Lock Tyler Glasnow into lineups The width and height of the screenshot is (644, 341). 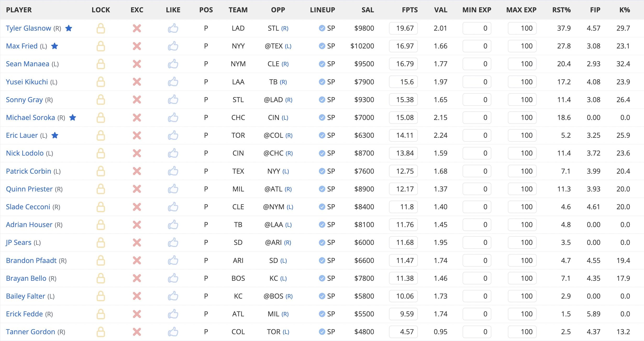click(101, 28)
